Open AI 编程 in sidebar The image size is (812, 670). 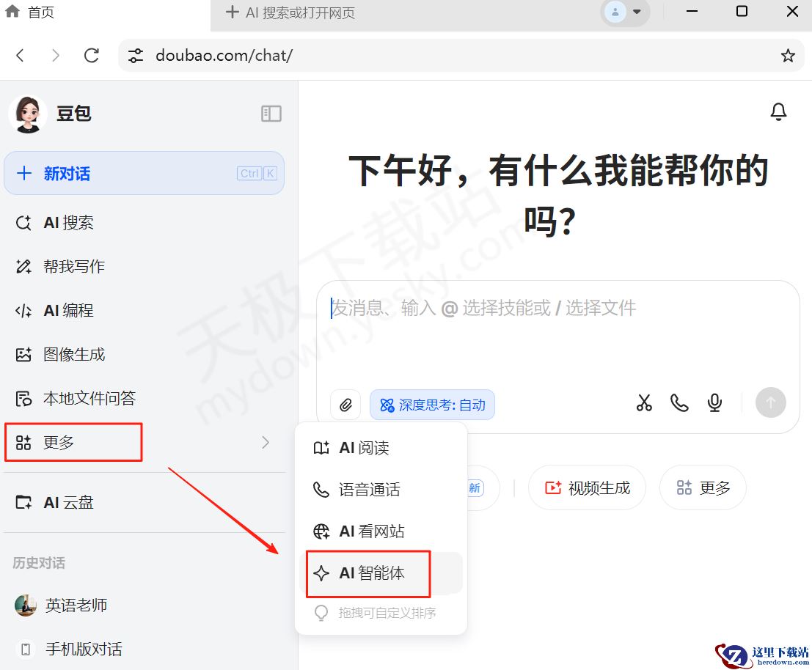coord(144,310)
